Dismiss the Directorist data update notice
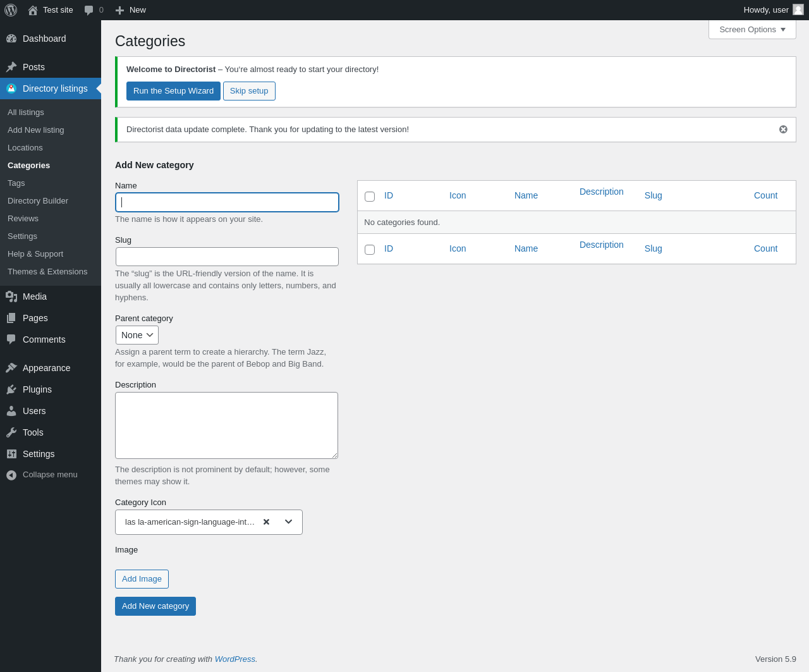The height and width of the screenshot is (672, 809). coord(783,129)
